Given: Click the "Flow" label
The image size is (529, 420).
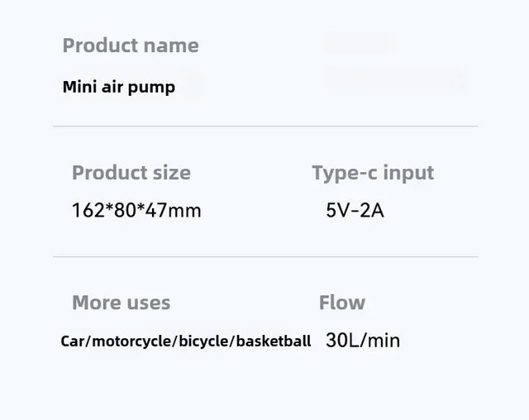Looking at the screenshot, I should click(341, 303).
